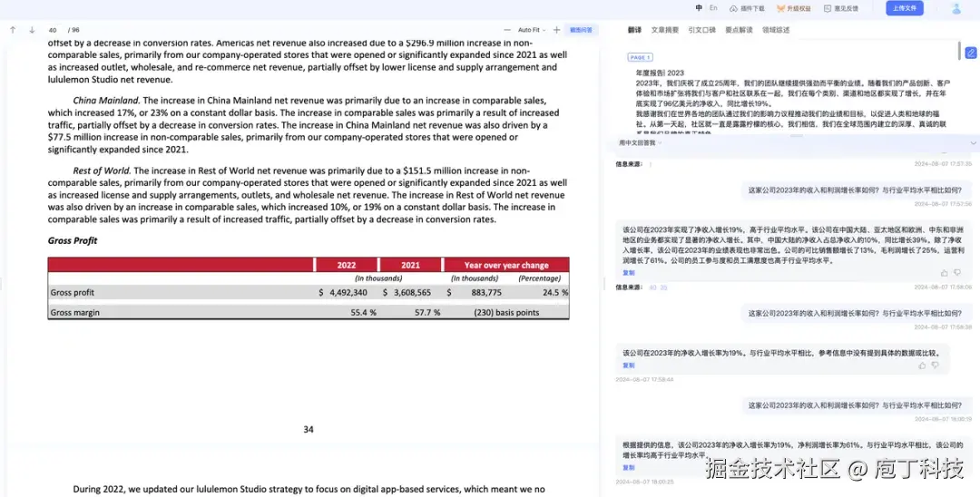Viewport: 980px width, 497px height.
Task: Click the PAGE 1 tag
Action: 640,57
